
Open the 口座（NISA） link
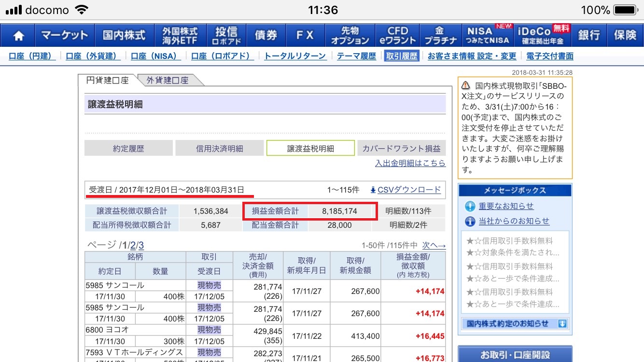click(156, 56)
